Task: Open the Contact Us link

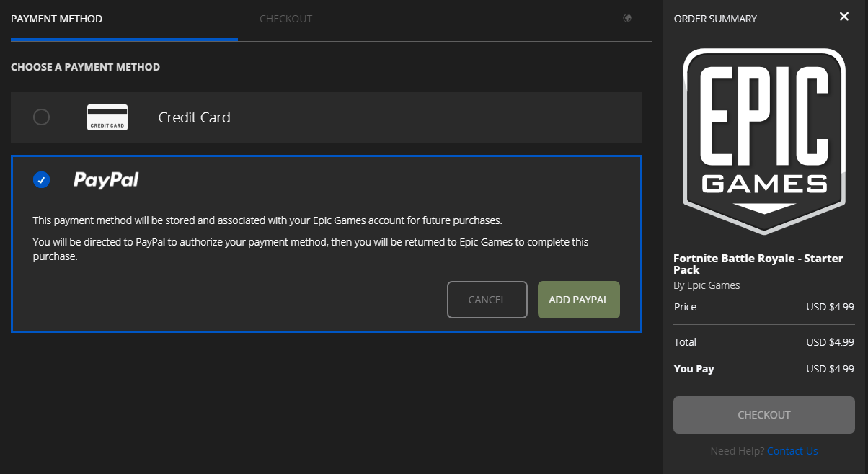Action: pos(792,451)
